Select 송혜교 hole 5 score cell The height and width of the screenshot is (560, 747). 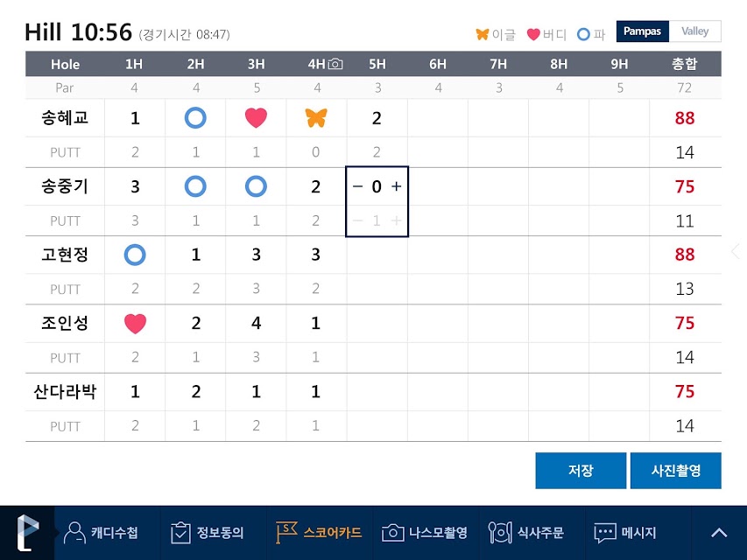[x=377, y=118]
